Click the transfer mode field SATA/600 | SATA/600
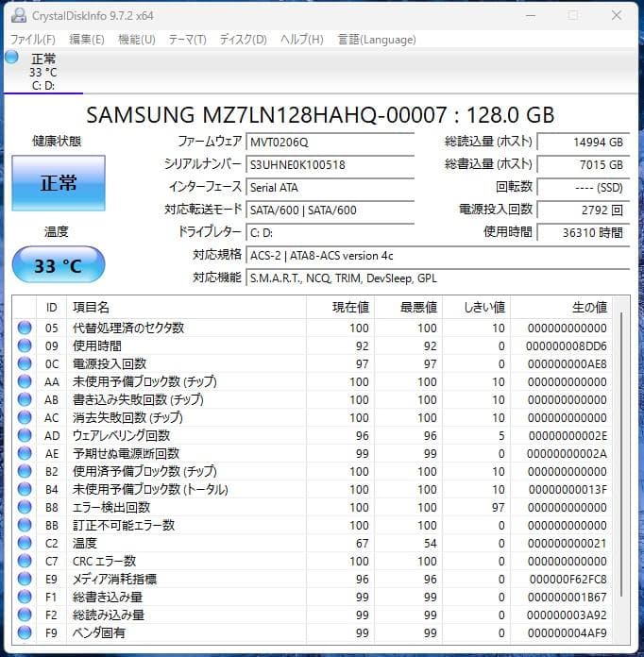The image size is (644, 657). [x=330, y=210]
